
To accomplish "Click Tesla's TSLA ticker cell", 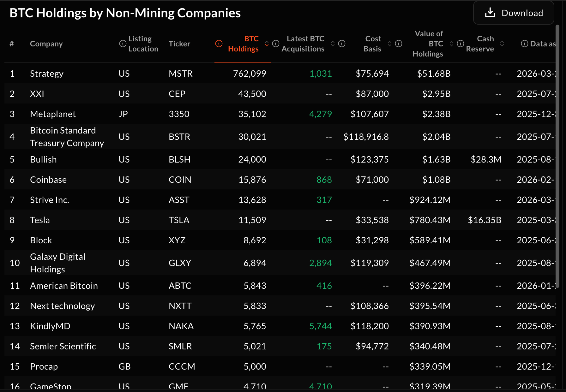I will click(x=179, y=220).
